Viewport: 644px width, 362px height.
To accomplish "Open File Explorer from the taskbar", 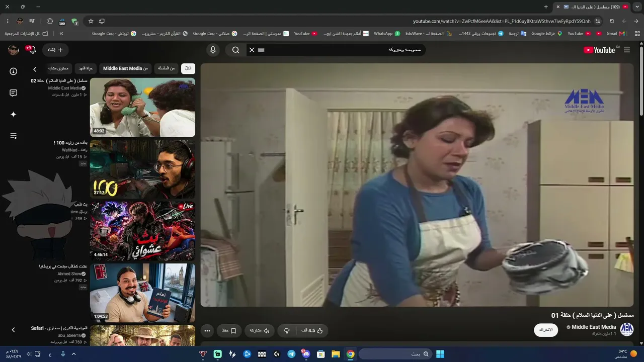I will point(336,354).
